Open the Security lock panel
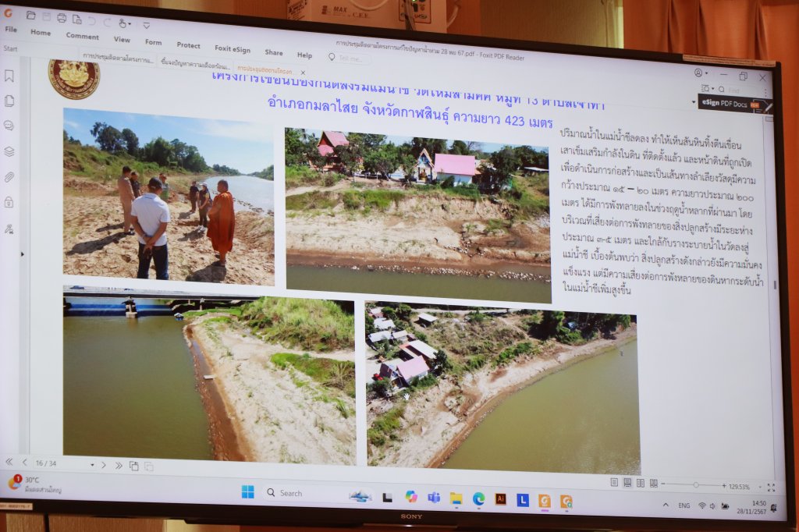Screen dimensions: 799x532 (9, 202)
